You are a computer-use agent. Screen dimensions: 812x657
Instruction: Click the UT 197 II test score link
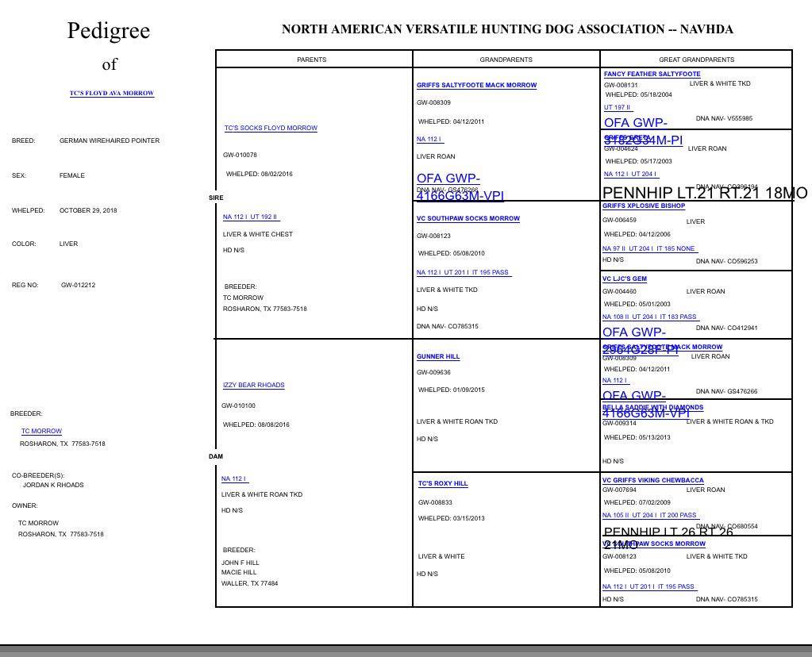(618, 108)
